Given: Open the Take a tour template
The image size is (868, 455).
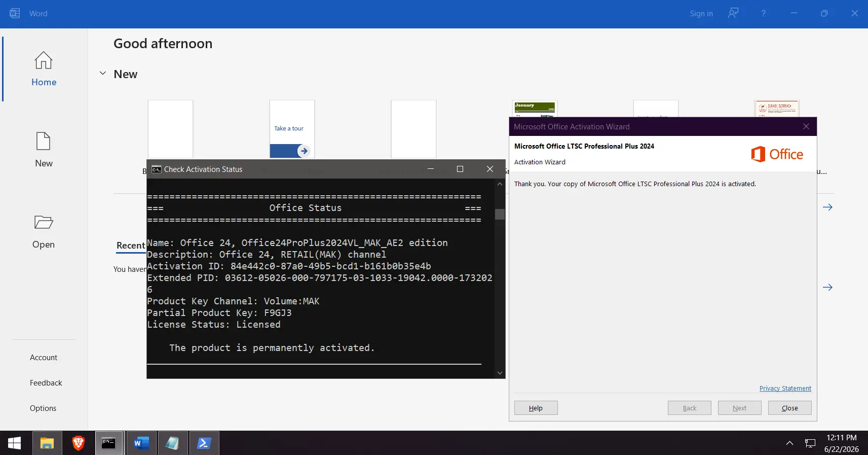Looking at the screenshot, I should pyautogui.click(x=292, y=129).
